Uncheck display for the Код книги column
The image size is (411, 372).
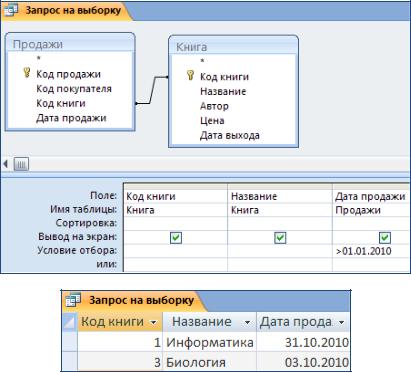coord(176,238)
